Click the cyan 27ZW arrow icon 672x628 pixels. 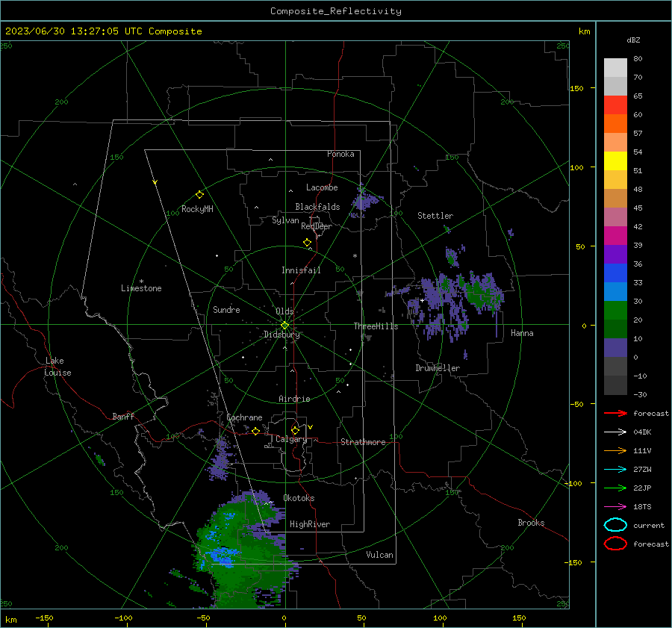615,470
